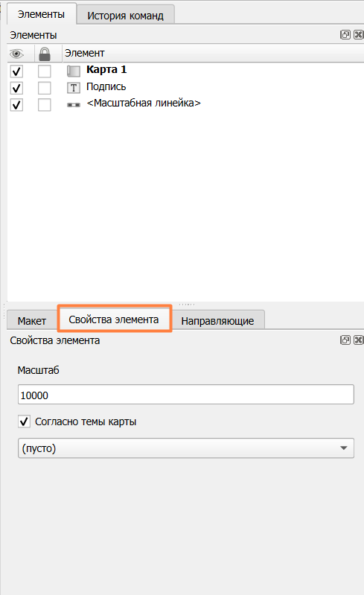Click the text label icon beside Подпись

coord(74,88)
